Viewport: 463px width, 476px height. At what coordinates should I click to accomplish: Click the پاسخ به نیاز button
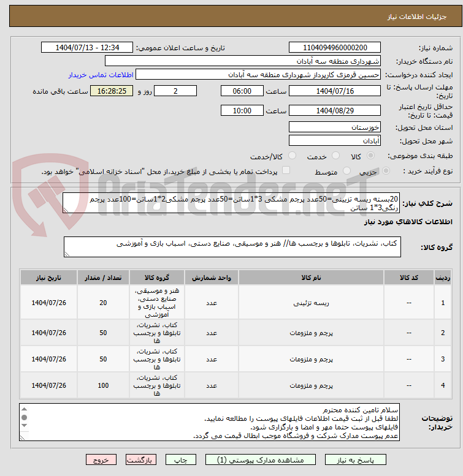coord(356,460)
